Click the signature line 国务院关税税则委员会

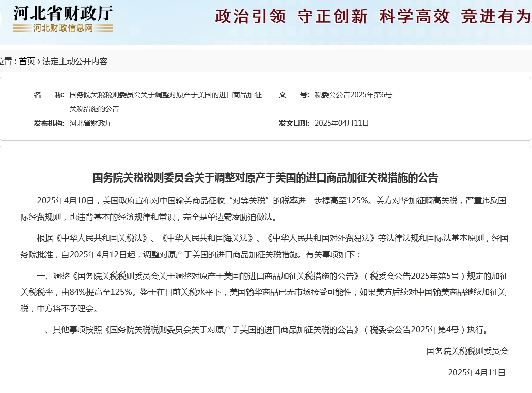pyautogui.click(x=467, y=351)
